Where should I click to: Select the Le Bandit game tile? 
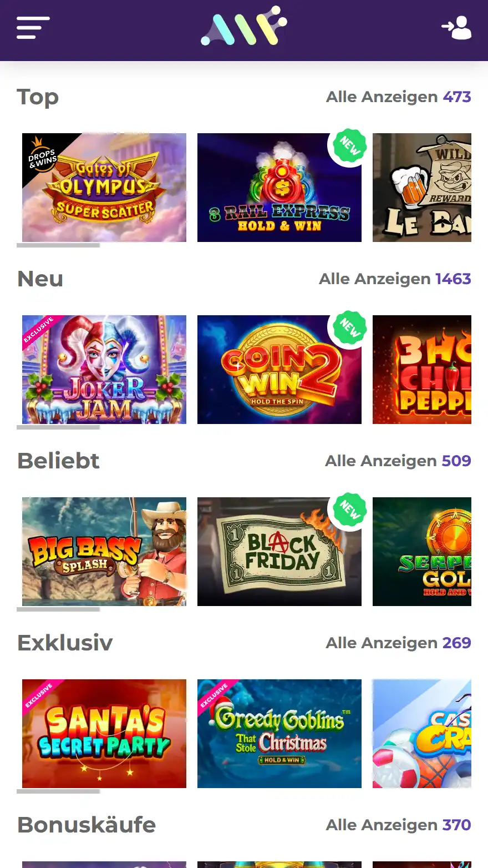click(x=422, y=188)
